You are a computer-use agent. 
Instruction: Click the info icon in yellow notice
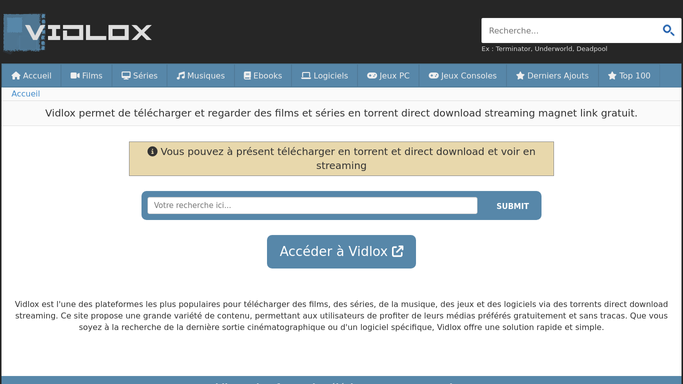tap(152, 152)
